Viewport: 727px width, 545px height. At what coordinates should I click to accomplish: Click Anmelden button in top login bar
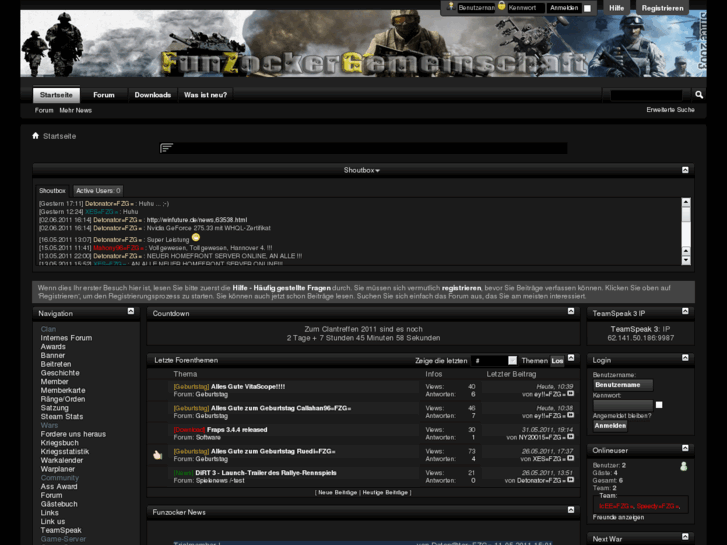[x=564, y=8]
